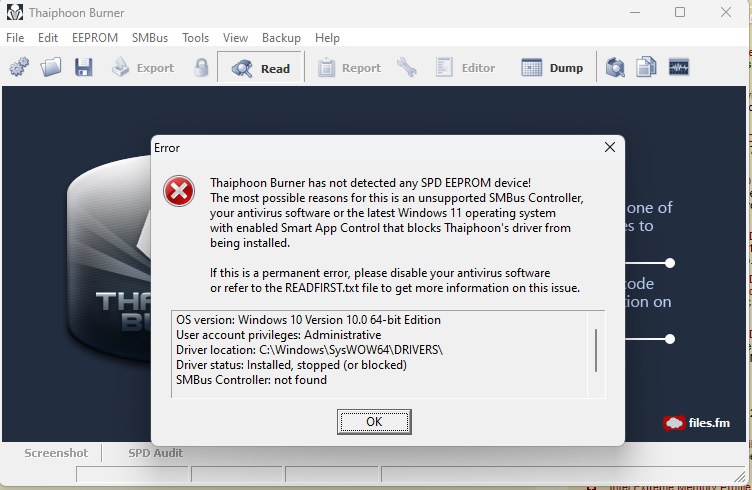
Task: Click the 'Driver status: Installed, stopped' line
Action: (291, 365)
